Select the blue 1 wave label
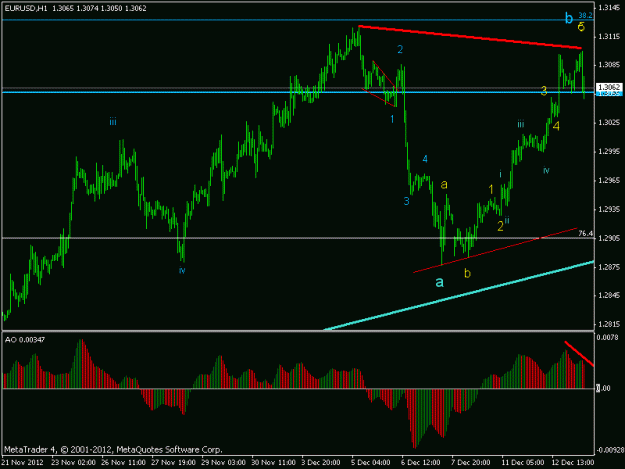 392,119
